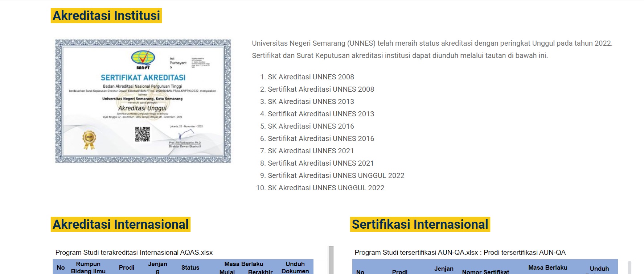Open SK Akreditasi UNNES UNGGUL 2022 link
The width and height of the screenshot is (644, 274).
click(x=326, y=188)
